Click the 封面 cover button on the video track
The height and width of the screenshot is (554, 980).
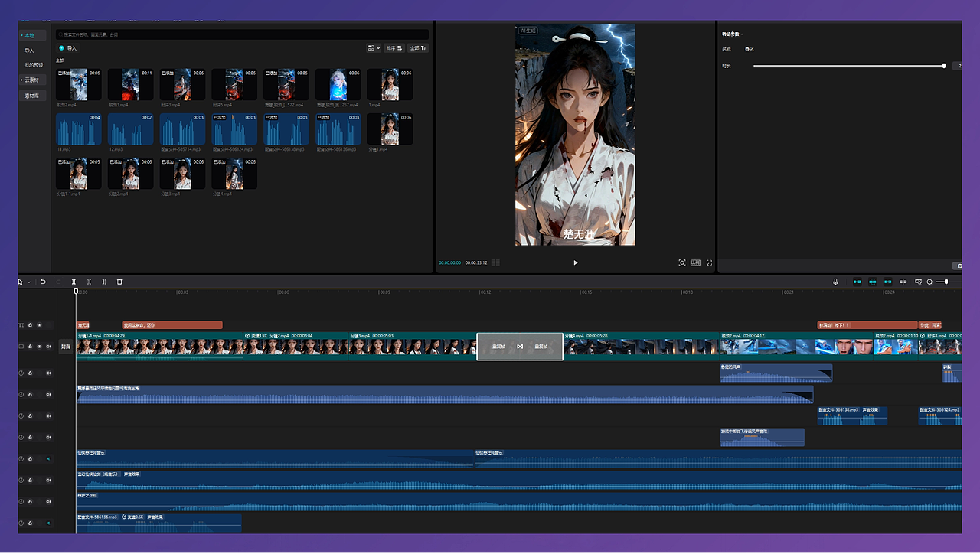[x=66, y=347]
